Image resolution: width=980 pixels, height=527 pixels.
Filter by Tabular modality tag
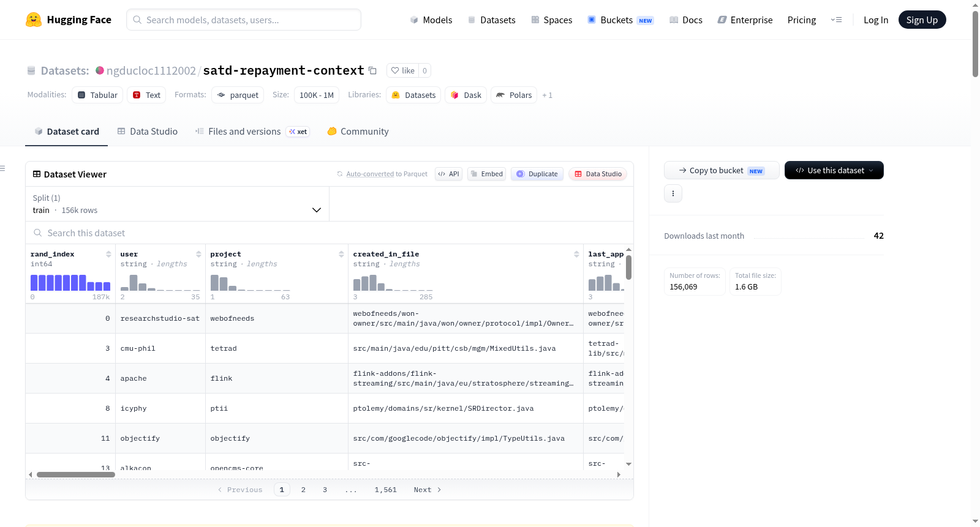[x=97, y=95]
